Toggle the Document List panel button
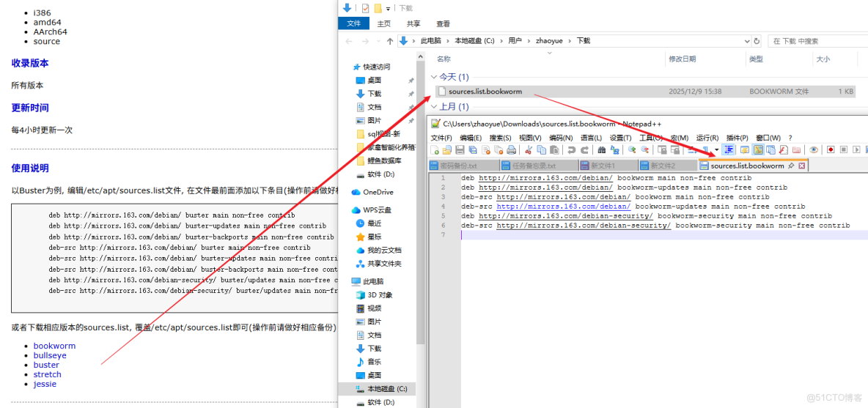868x408 pixels. tap(771, 150)
